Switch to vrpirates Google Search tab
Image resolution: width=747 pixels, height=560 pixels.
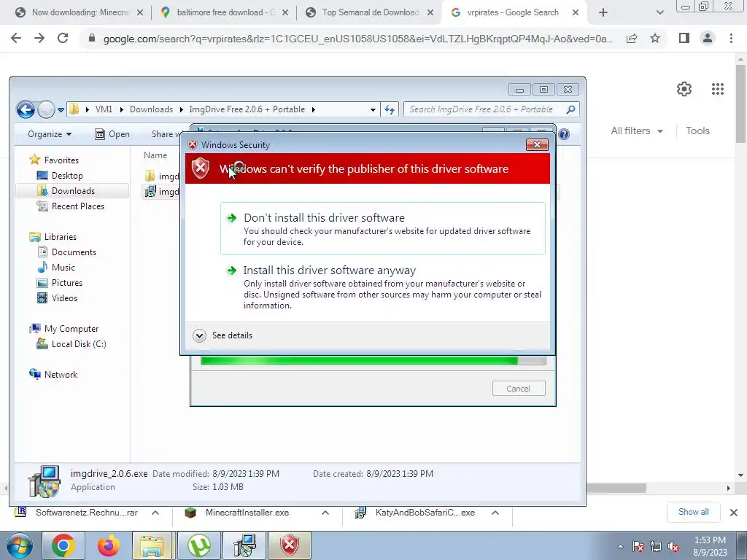(513, 12)
